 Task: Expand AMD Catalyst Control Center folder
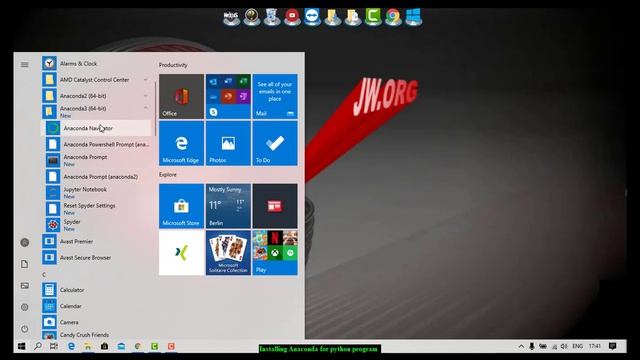point(97,80)
